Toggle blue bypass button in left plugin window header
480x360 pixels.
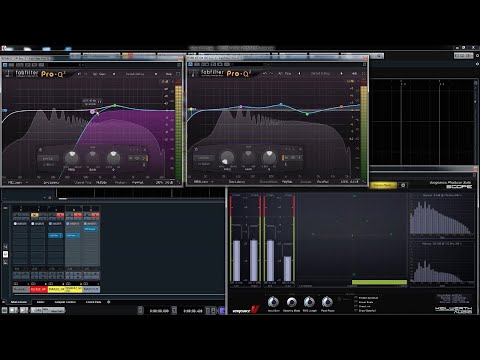click(x=5, y=65)
